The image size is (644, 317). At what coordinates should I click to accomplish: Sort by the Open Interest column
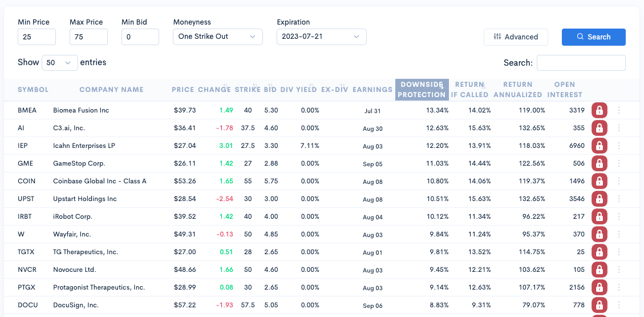[x=568, y=90]
